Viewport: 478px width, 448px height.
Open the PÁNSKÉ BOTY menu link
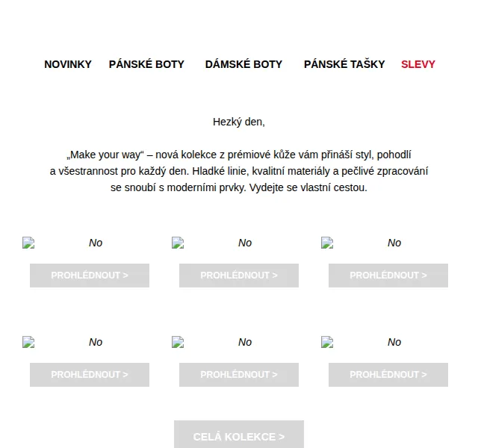(146, 64)
